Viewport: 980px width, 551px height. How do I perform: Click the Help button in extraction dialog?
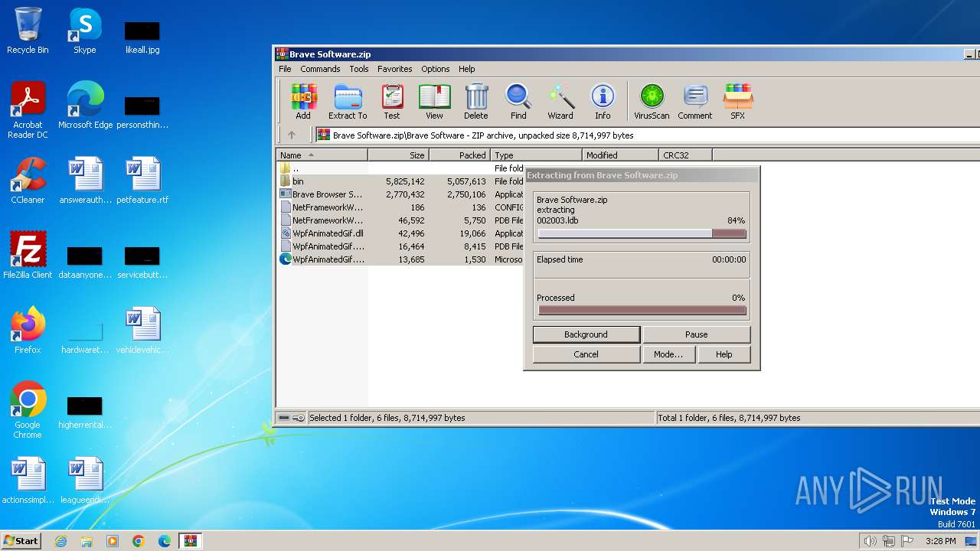(724, 354)
